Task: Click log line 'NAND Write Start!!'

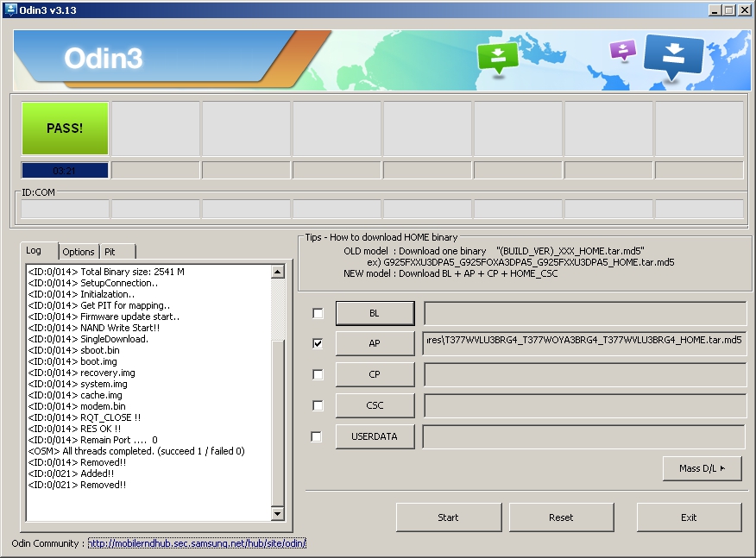Action: click(x=93, y=328)
